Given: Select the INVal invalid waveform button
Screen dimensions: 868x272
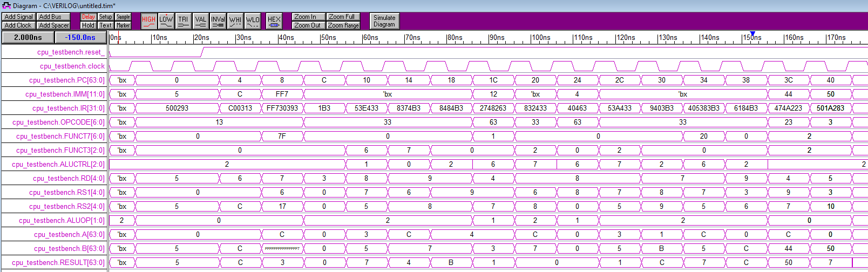Looking at the screenshot, I should (218, 21).
